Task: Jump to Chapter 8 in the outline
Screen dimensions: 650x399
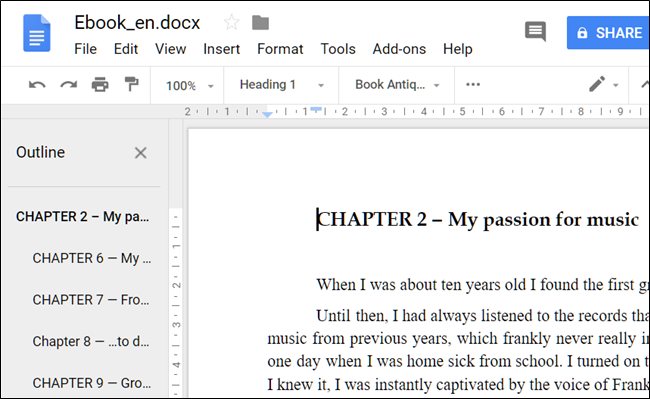Action: pos(91,341)
